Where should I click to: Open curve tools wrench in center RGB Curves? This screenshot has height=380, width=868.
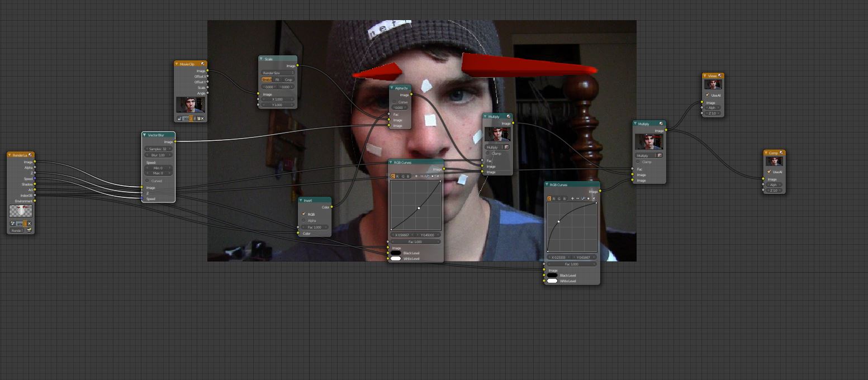[427, 176]
